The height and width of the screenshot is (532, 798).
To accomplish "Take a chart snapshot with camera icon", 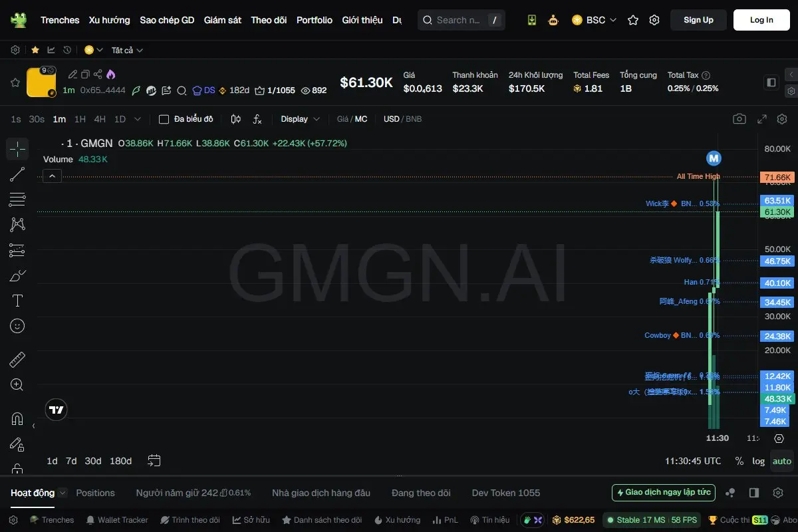I will pyautogui.click(x=739, y=119).
